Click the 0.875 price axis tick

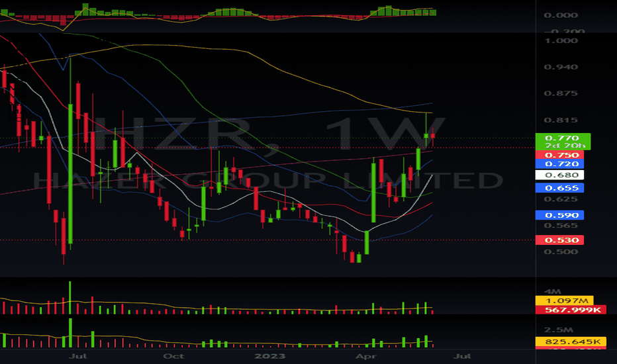(x=561, y=93)
